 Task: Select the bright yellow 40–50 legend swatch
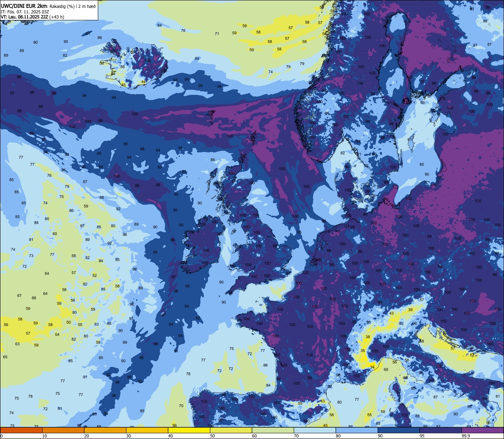point(189,430)
